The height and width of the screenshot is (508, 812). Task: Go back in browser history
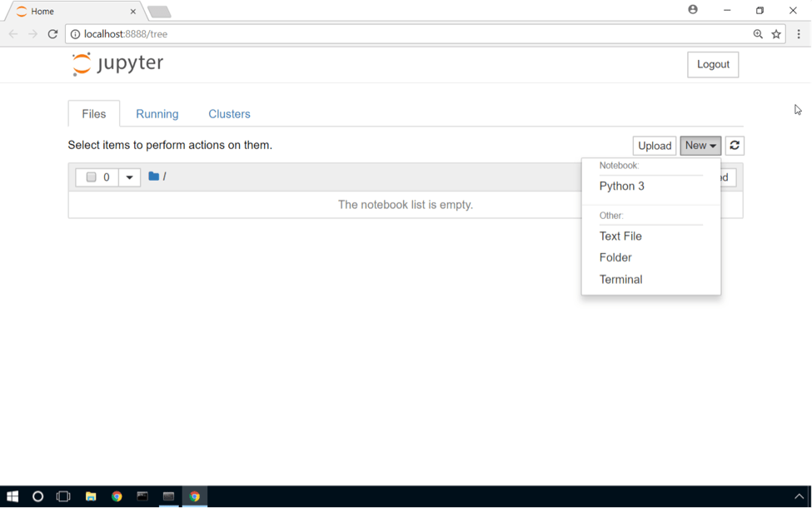[x=13, y=34]
